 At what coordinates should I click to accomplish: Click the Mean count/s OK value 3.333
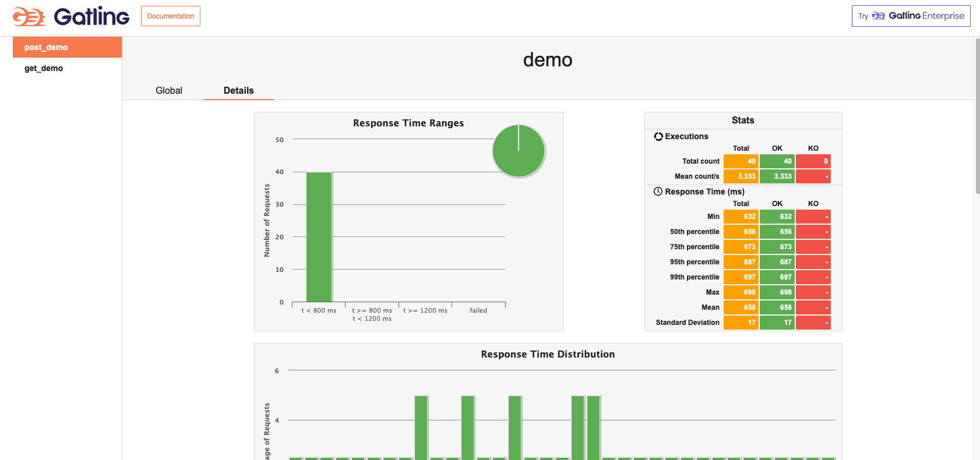coord(777,176)
